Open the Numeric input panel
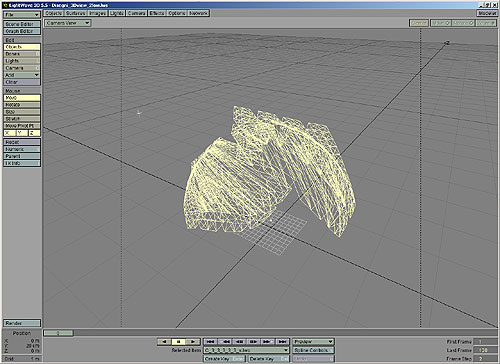The width and height of the screenshot is (500, 364). [22, 149]
